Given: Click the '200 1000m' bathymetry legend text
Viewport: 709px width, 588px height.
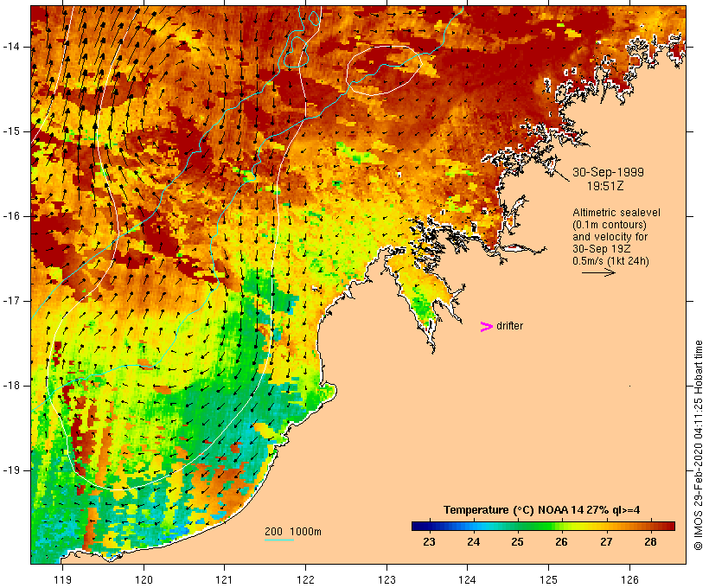Looking at the screenshot, I should (x=293, y=532).
